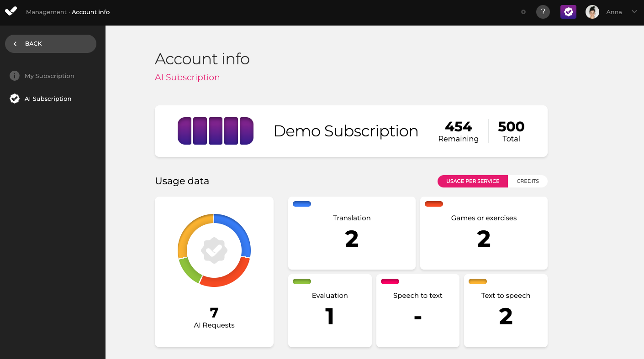Click Anna's profile avatar
This screenshot has width=644, height=359.
tap(592, 12)
